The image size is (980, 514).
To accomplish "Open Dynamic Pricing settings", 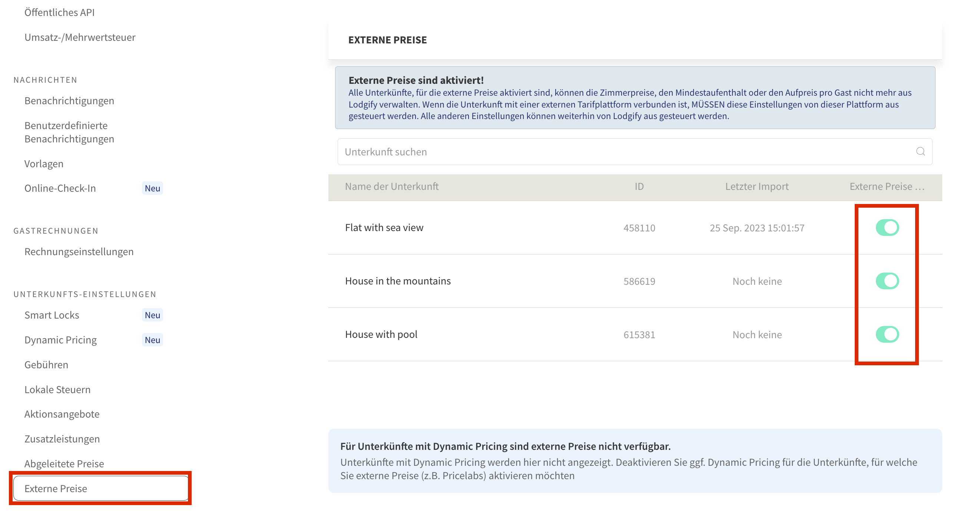I will coord(60,340).
